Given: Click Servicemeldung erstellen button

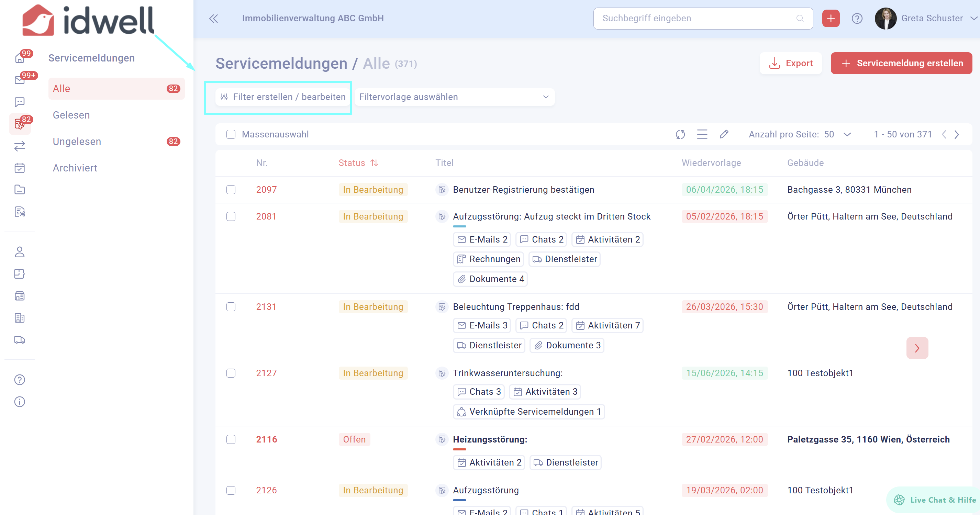Looking at the screenshot, I should pos(901,63).
